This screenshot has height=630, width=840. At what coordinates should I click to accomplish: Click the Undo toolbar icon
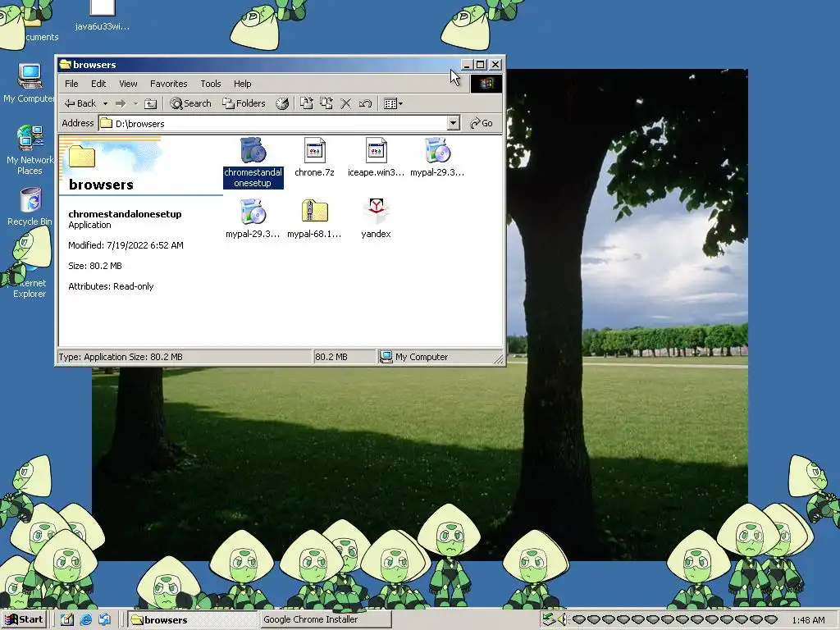pos(365,103)
